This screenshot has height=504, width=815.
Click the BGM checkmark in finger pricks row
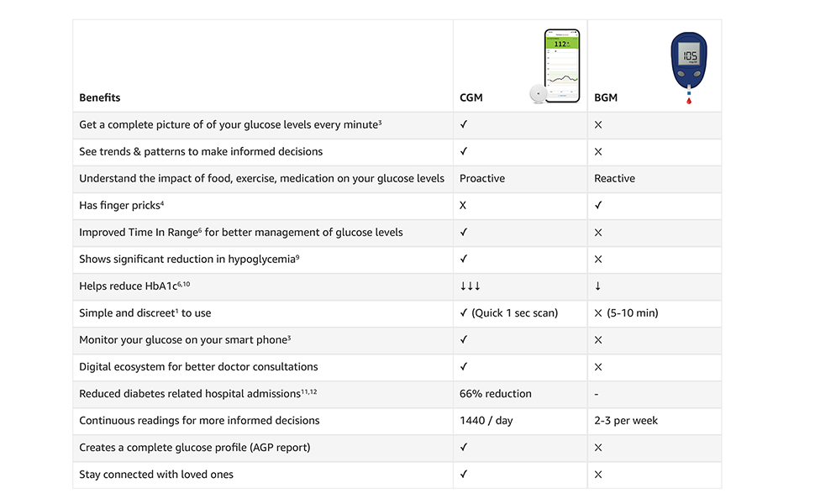pos(598,205)
